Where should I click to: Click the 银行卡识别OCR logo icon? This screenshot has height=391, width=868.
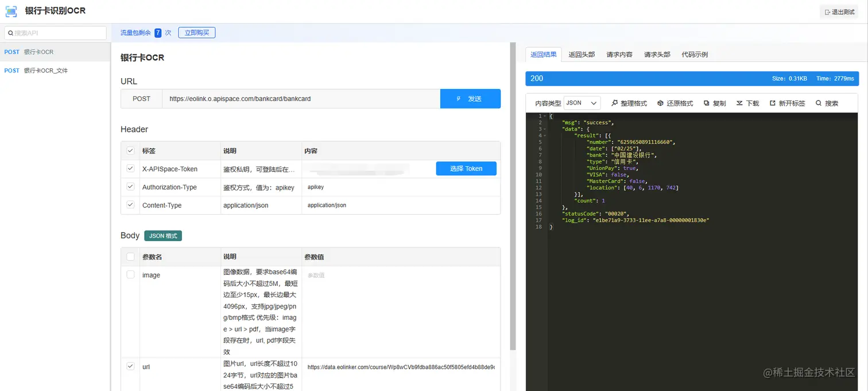pos(11,11)
